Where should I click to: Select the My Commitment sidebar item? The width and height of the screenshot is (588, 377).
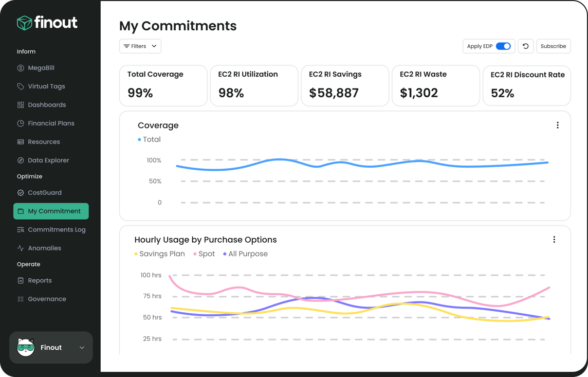pos(51,211)
